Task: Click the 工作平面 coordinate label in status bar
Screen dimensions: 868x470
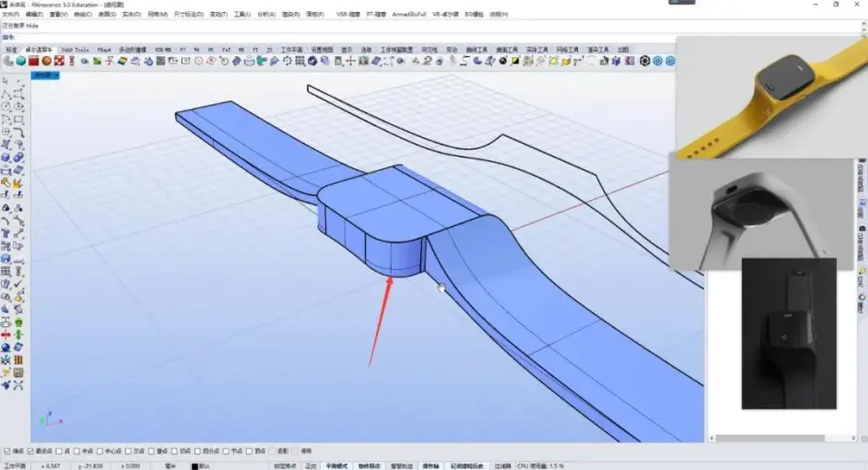Action: (x=15, y=466)
